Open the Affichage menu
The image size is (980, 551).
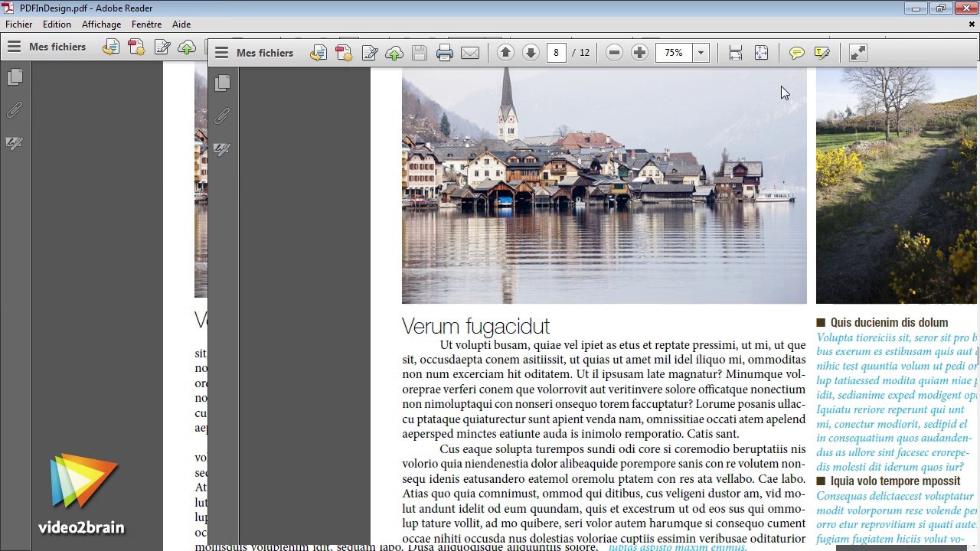(x=102, y=24)
